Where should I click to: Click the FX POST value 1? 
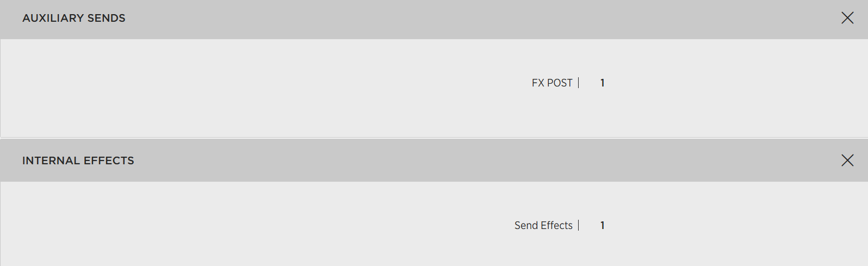tap(603, 83)
